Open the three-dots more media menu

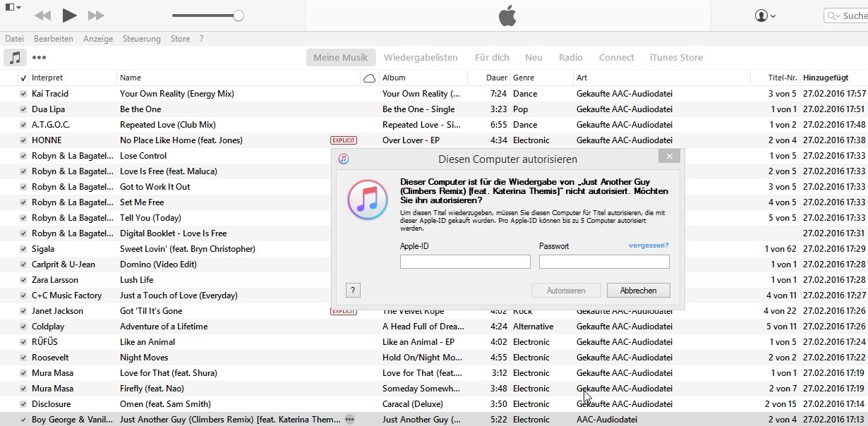(x=39, y=58)
